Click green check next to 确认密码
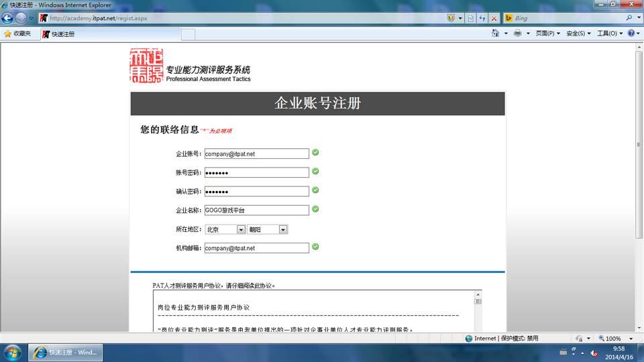 (315, 190)
